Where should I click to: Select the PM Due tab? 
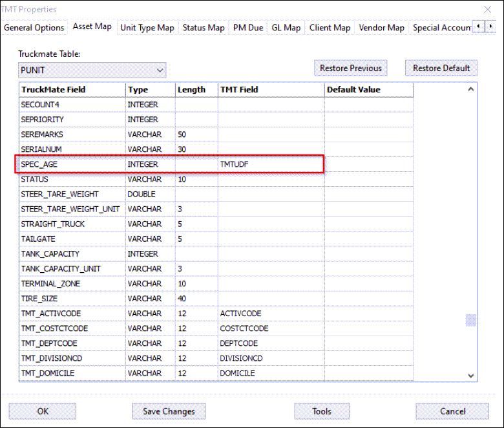[x=248, y=28]
